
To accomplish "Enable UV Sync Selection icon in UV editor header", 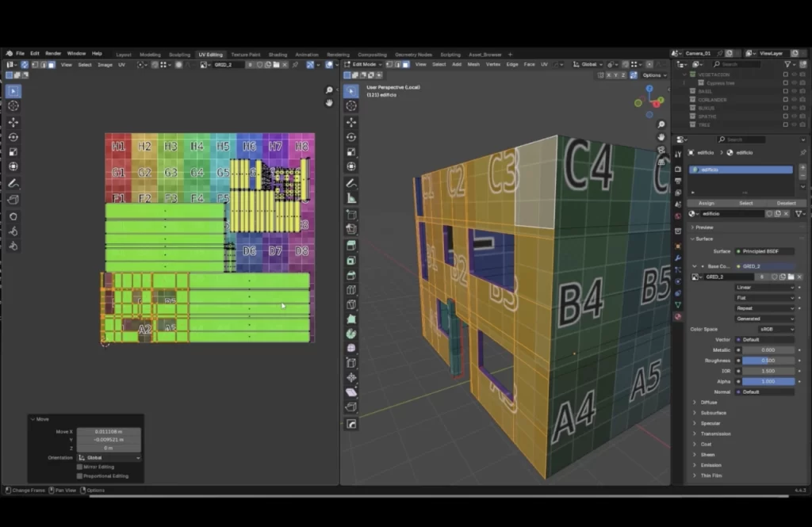I will pos(24,64).
